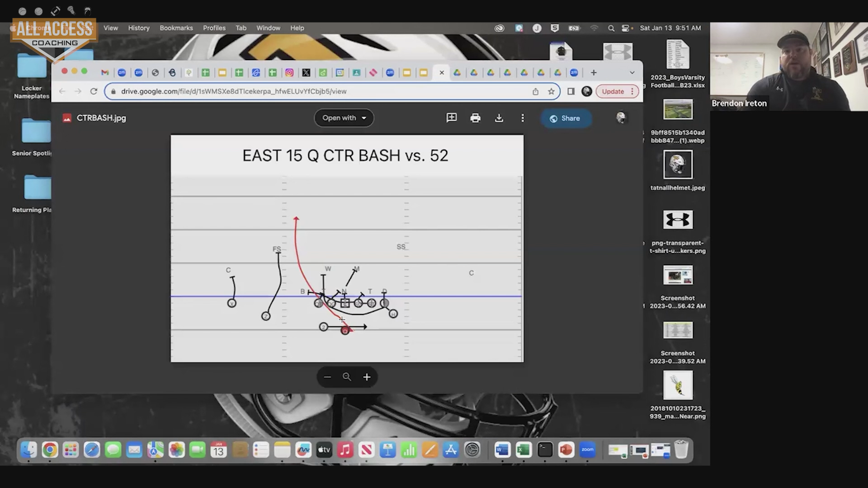Go forward in browser history

click(78, 91)
